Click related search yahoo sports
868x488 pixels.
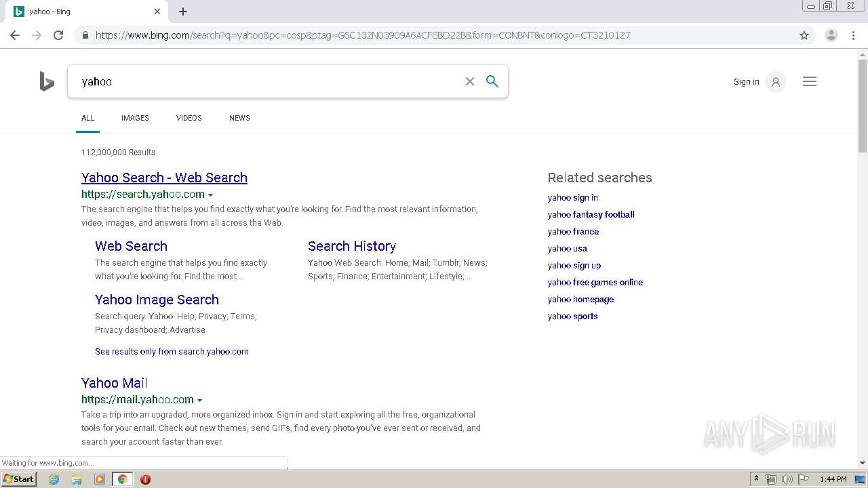pyautogui.click(x=573, y=316)
